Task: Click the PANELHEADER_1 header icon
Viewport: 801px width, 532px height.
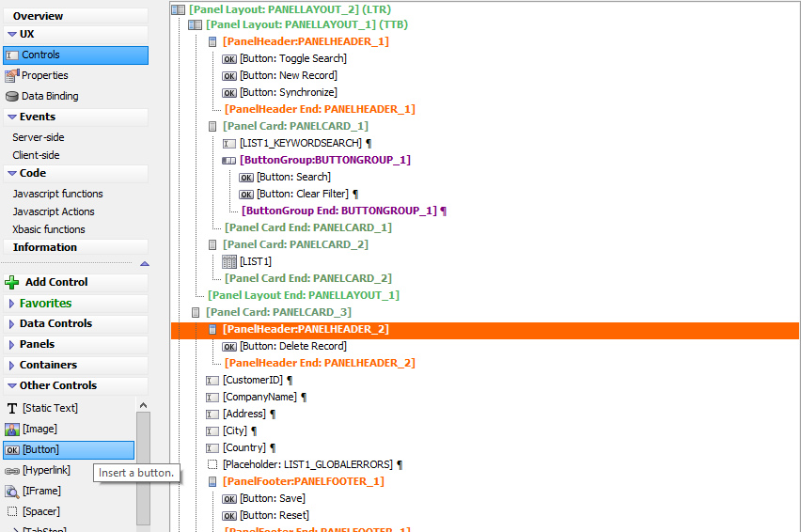Action: click(212, 42)
